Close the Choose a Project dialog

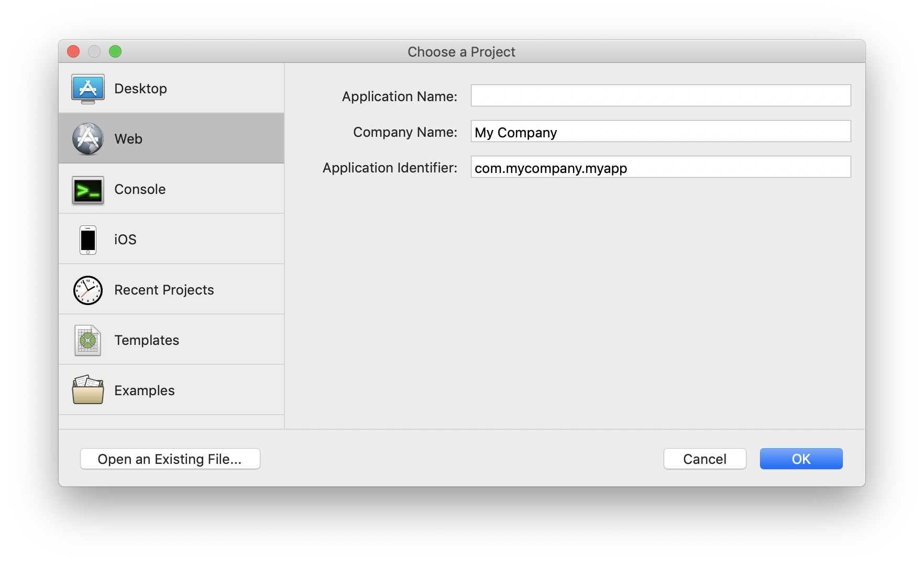73,51
